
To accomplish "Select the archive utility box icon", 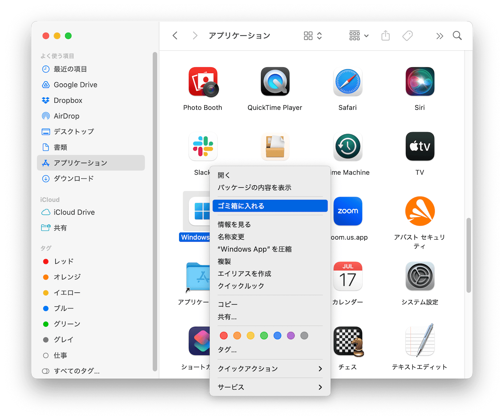I will click(x=275, y=147).
